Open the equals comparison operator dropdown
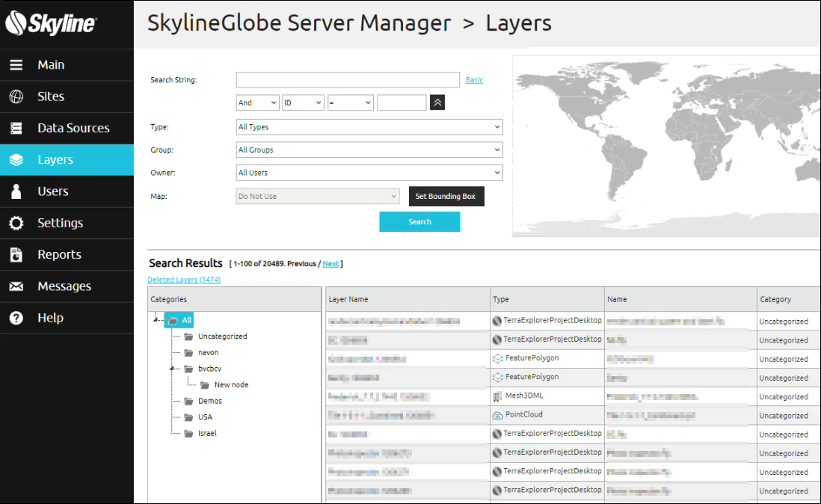 pyautogui.click(x=350, y=102)
